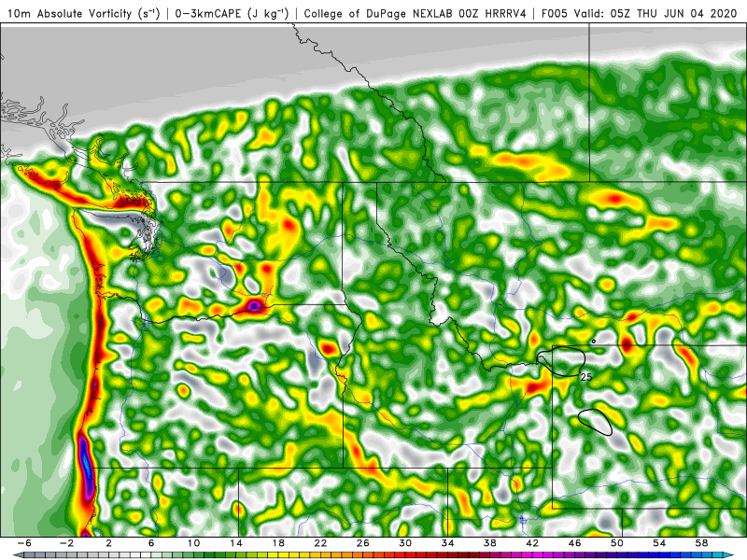
Task: Click the "30" colorbar tick label
Action: pos(405,543)
